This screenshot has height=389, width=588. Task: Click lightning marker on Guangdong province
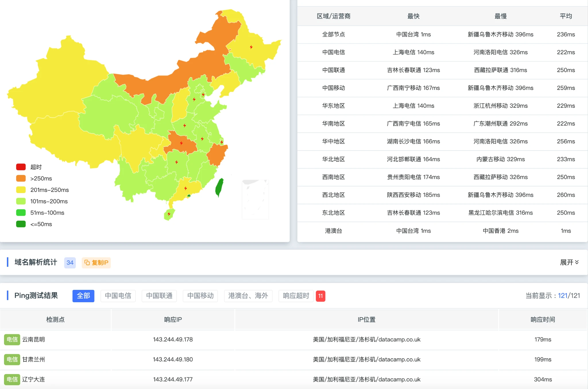pyautogui.click(x=185, y=188)
